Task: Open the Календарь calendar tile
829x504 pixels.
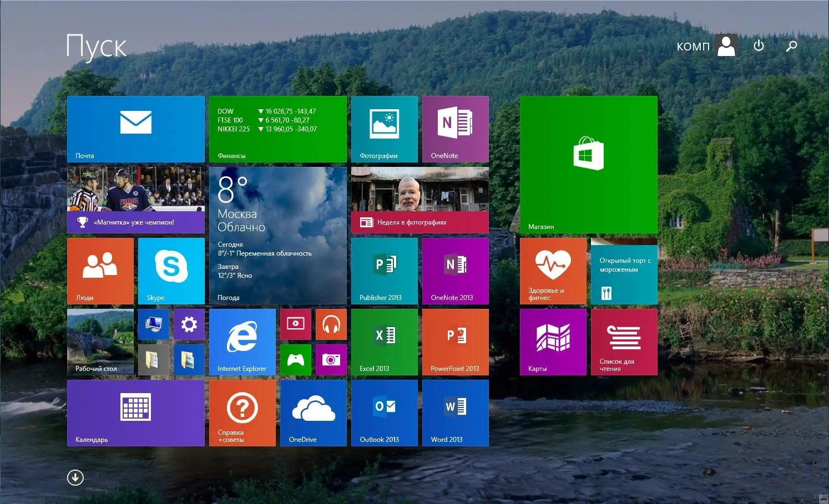Action: coord(136,413)
